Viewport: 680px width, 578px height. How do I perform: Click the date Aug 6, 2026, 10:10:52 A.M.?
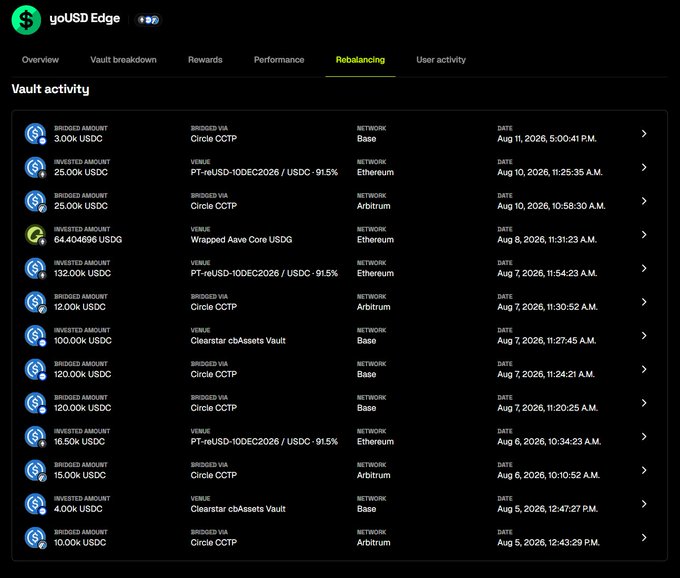(x=549, y=475)
